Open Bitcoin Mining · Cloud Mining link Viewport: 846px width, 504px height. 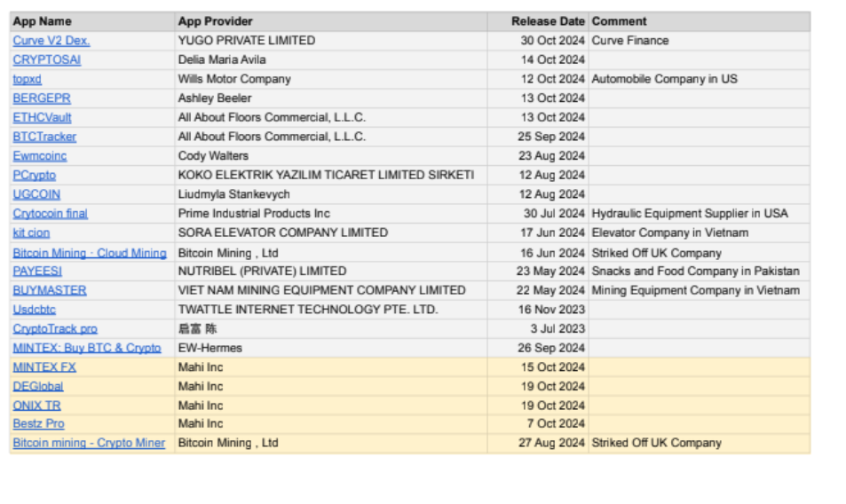click(89, 253)
